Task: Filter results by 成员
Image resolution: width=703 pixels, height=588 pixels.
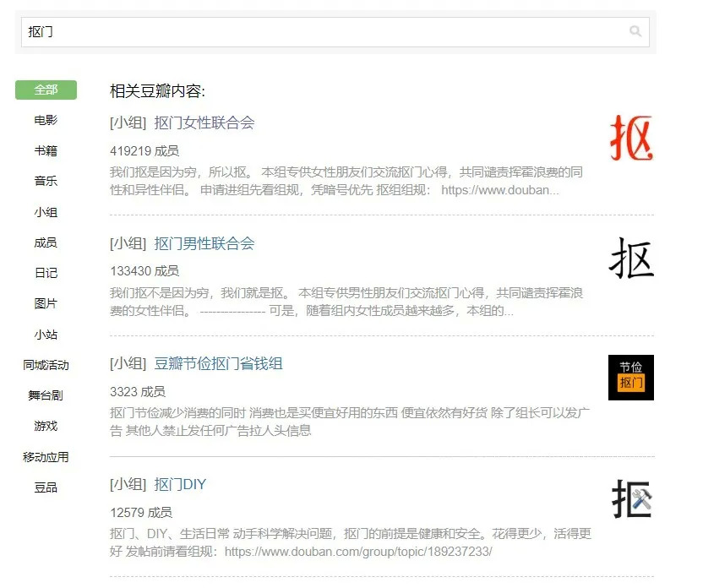Action: click(x=46, y=242)
